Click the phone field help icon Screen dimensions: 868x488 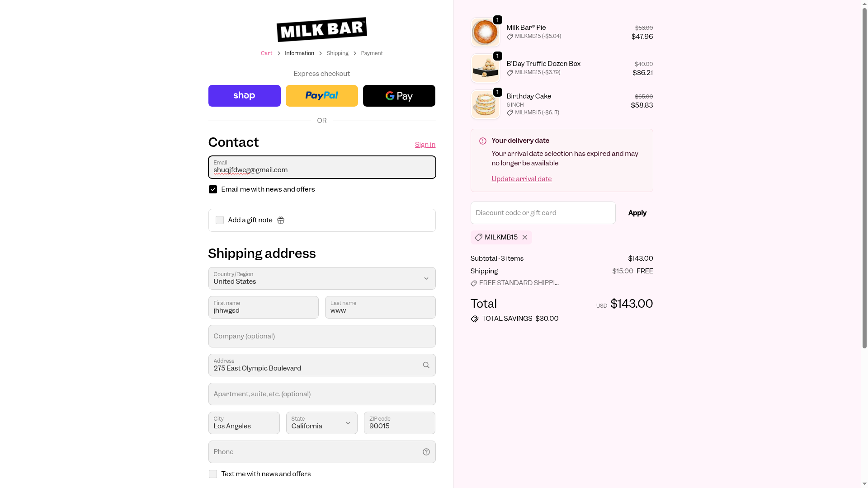[426, 452]
